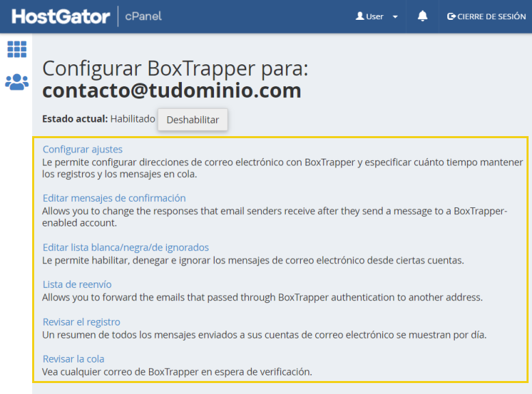Image resolution: width=532 pixels, height=394 pixels.
Task: Click the description starting 'Allows you to change'
Action: (275, 217)
